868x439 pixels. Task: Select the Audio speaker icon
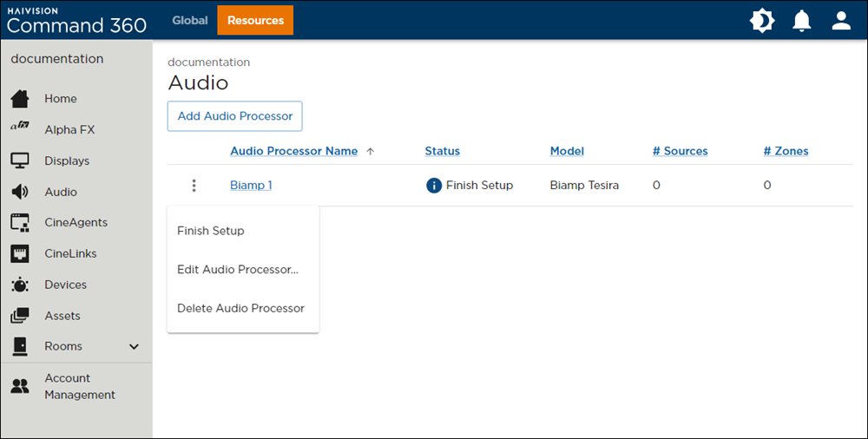[x=20, y=192]
